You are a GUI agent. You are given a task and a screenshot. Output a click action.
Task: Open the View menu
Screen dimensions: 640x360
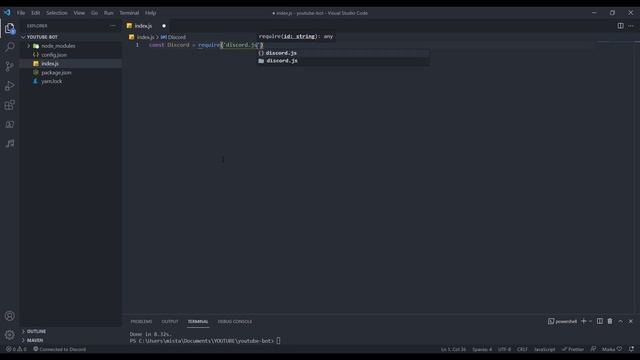click(79, 13)
